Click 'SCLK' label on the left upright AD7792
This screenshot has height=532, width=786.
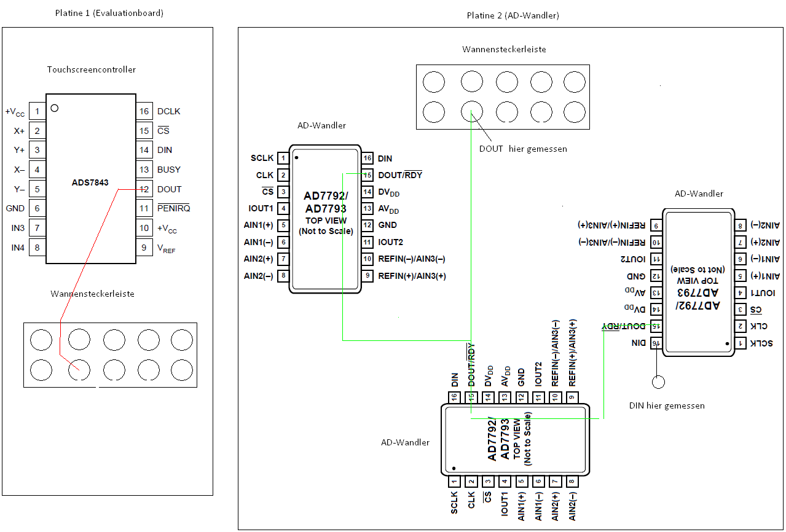pyautogui.click(x=262, y=158)
